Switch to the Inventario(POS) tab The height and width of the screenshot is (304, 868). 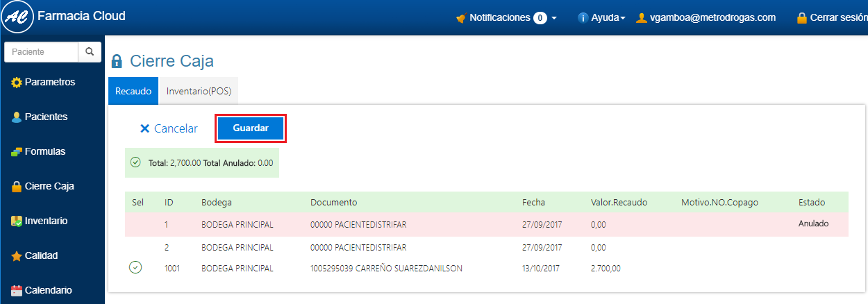click(x=199, y=91)
